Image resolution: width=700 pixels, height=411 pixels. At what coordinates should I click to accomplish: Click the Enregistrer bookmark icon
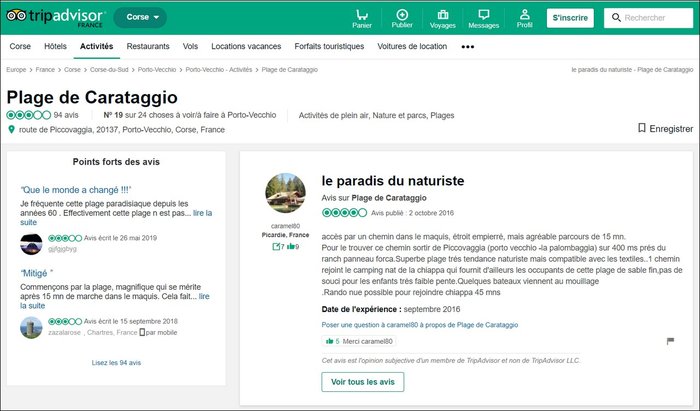click(642, 128)
